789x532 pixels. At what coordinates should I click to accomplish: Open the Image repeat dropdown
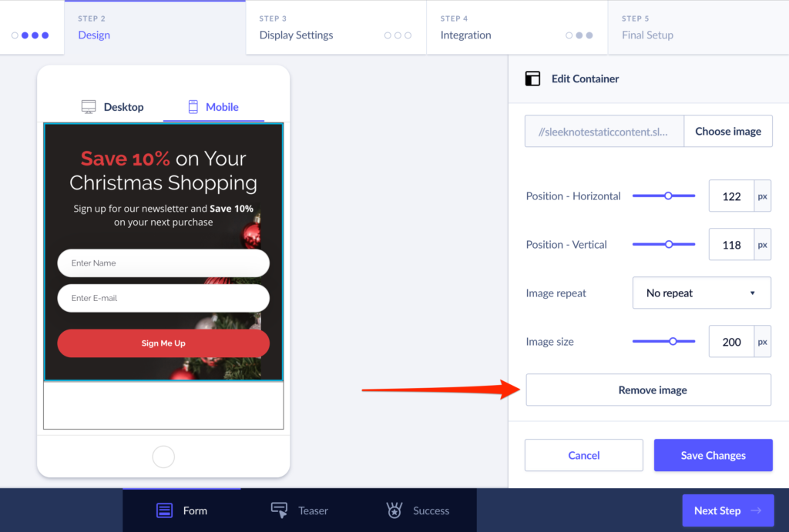(701, 293)
